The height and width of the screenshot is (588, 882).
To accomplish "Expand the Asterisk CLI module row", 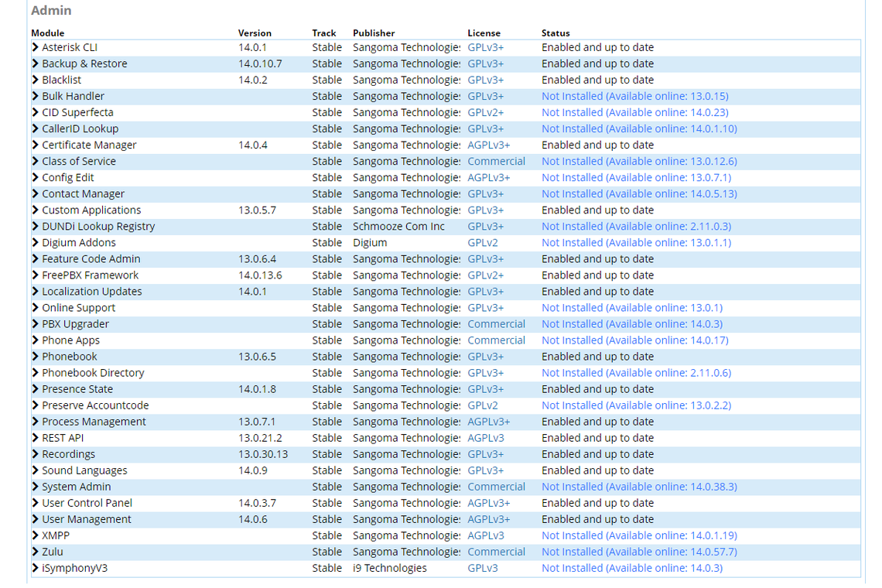I will point(36,47).
